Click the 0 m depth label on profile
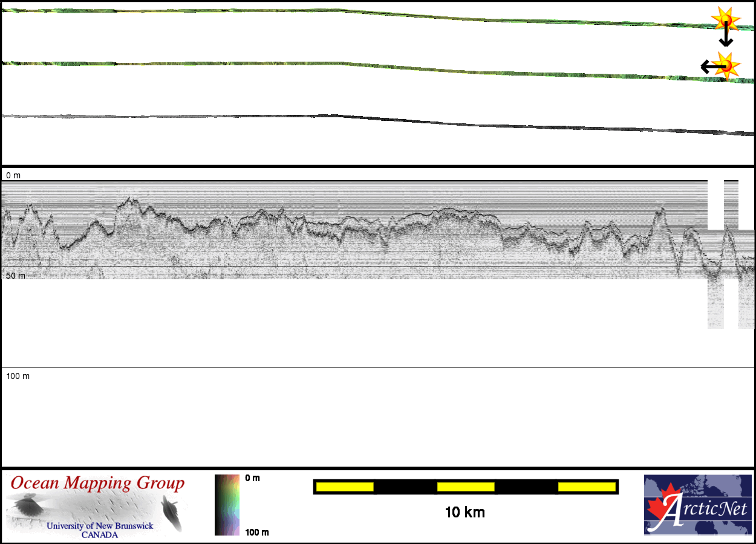756x544 pixels. pos(13,175)
